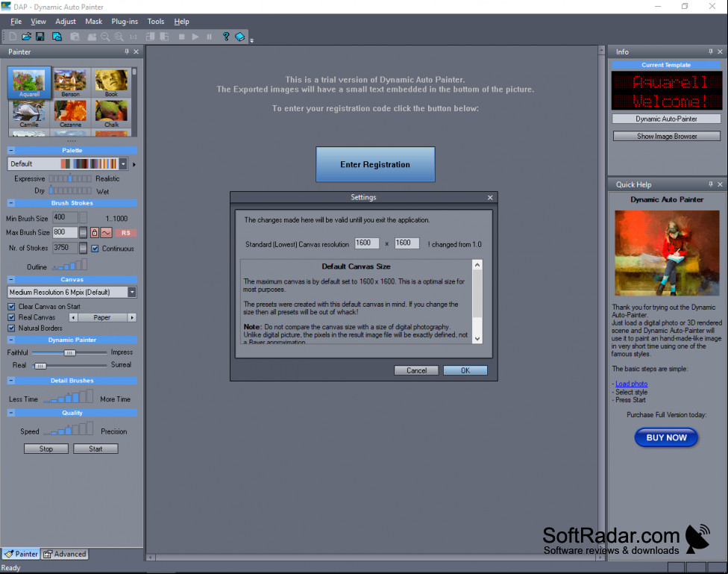Select previous Paper canvas texture
This screenshot has height=574, width=728.
pyautogui.click(x=73, y=317)
